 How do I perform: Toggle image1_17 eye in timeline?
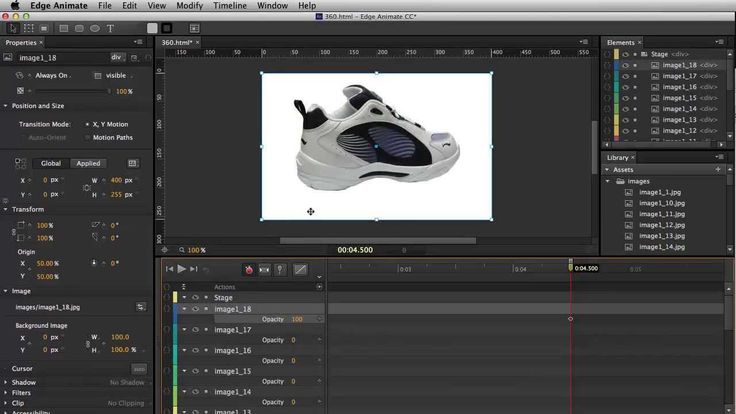[x=195, y=330]
